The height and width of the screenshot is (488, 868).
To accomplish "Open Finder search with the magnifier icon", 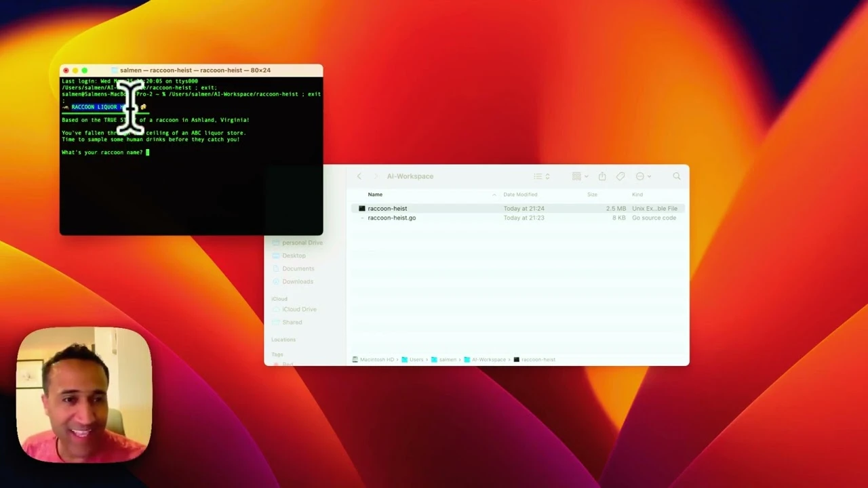I will tap(676, 176).
